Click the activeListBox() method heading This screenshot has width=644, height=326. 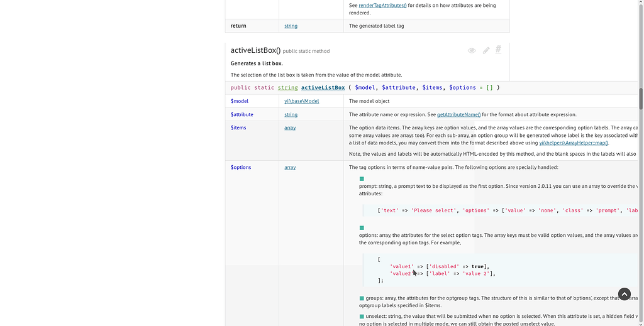tap(255, 50)
